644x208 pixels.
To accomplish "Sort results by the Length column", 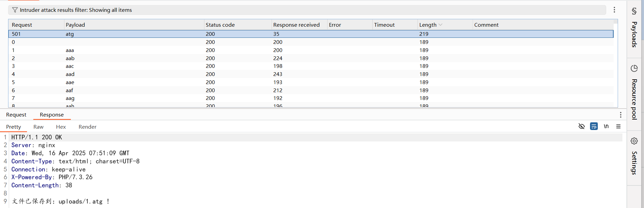I will point(428,25).
